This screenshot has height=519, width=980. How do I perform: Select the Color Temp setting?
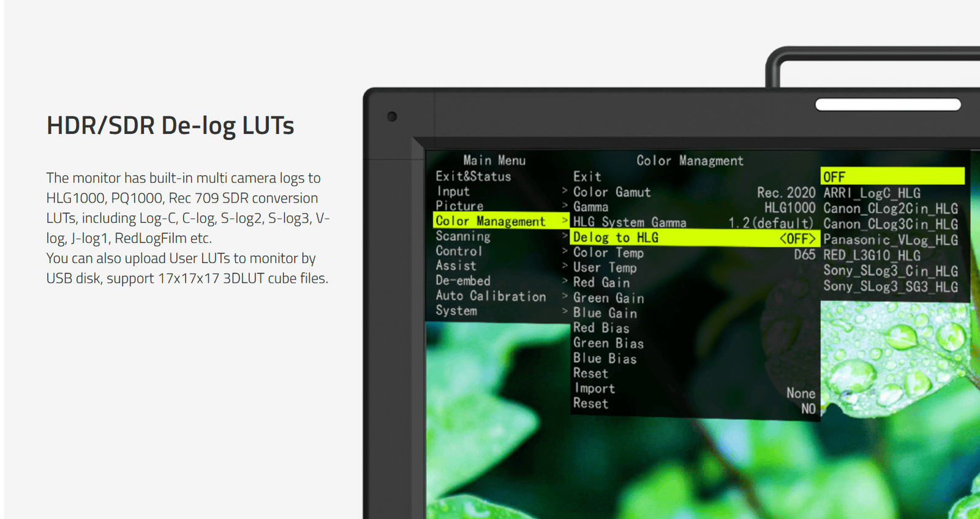608,253
